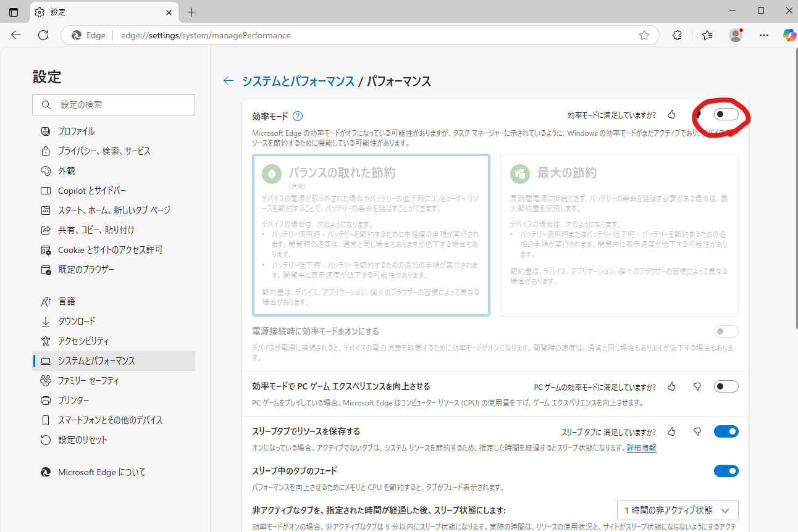
Task: Focus the 設定の検索 search box
Action: coord(114,105)
